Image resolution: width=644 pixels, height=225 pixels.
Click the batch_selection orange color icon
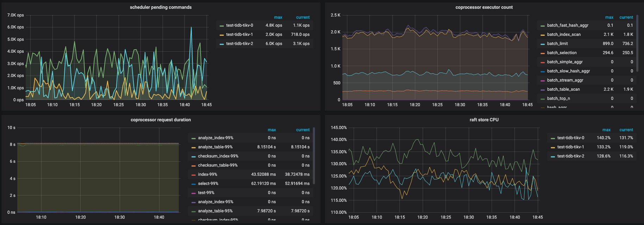542,53
